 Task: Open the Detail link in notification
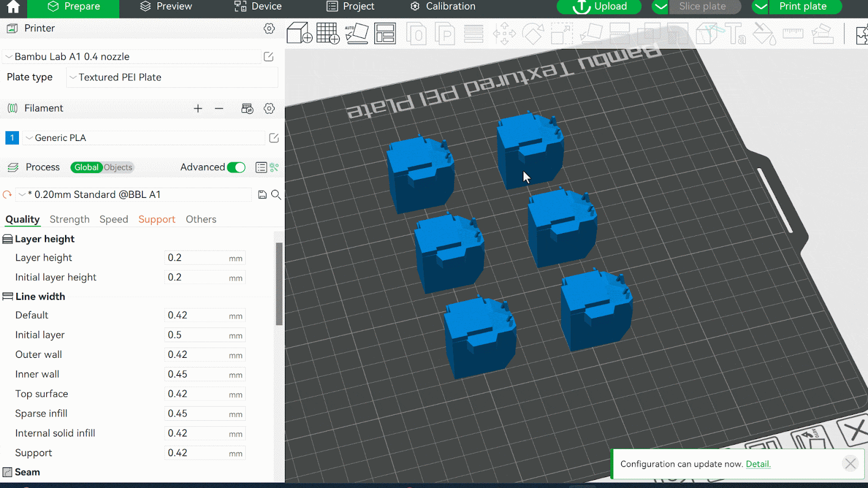[758, 464]
